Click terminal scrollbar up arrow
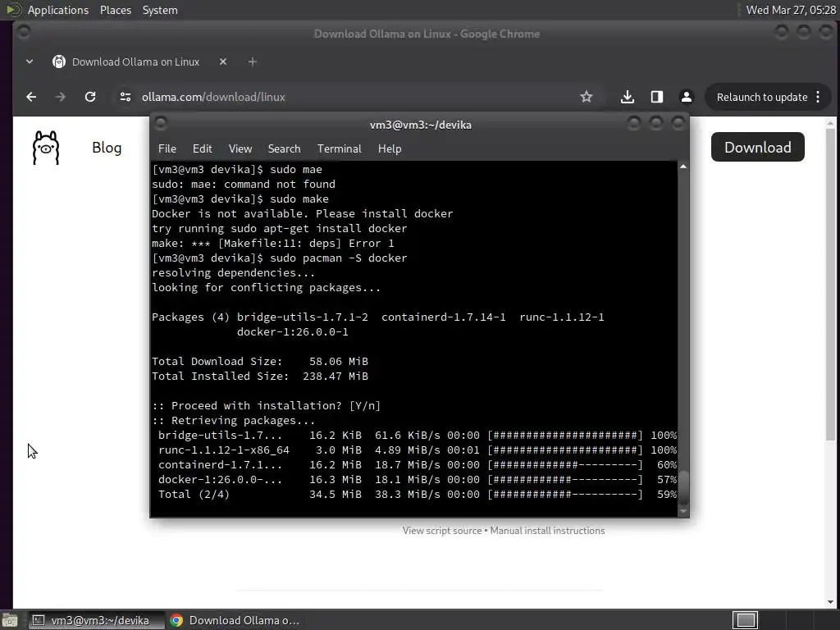 coord(683,167)
